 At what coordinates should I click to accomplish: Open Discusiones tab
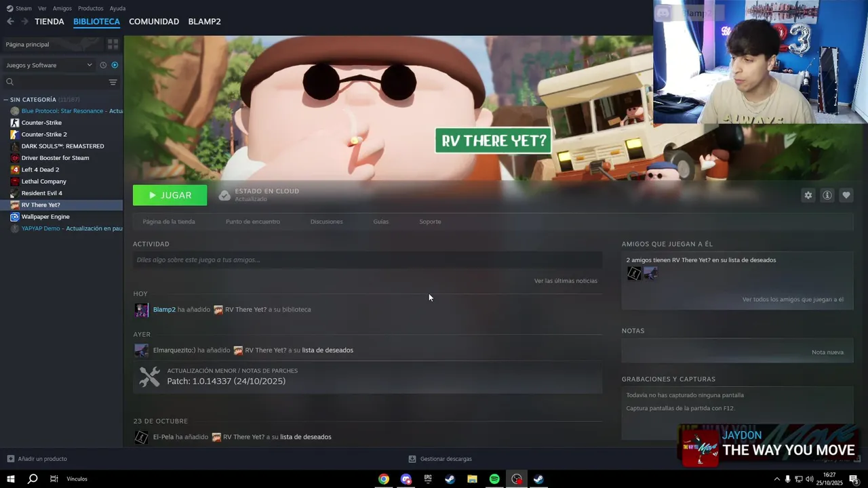point(326,222)
